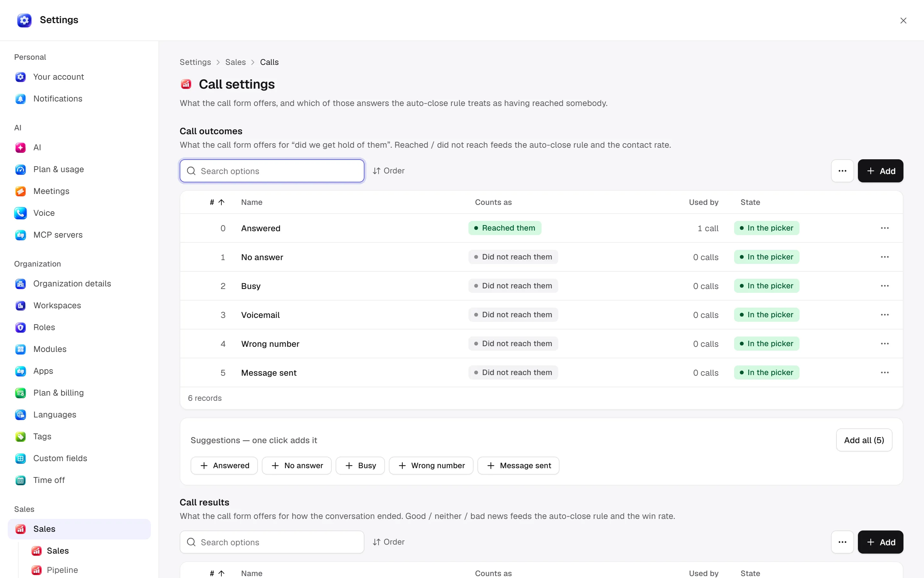Select the Tags icon
Image resolution: width=924 pixels, height=578 pixels.
click(21, 436)
